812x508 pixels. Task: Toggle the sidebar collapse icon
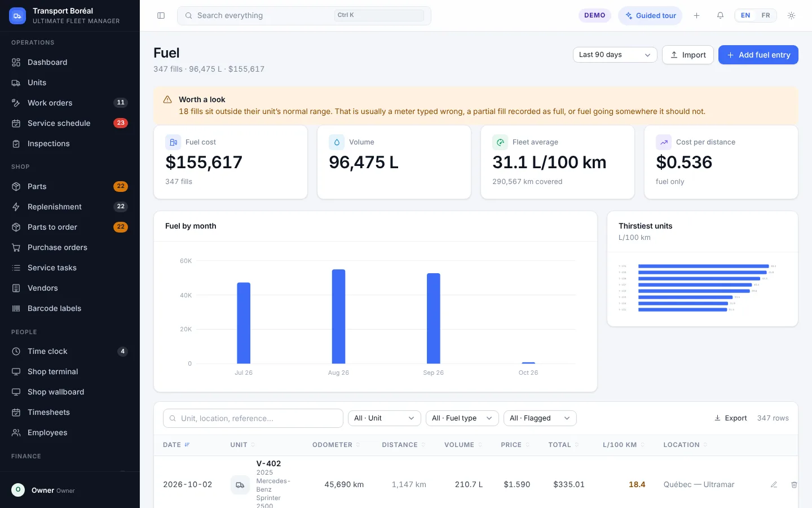coord(161,16)
